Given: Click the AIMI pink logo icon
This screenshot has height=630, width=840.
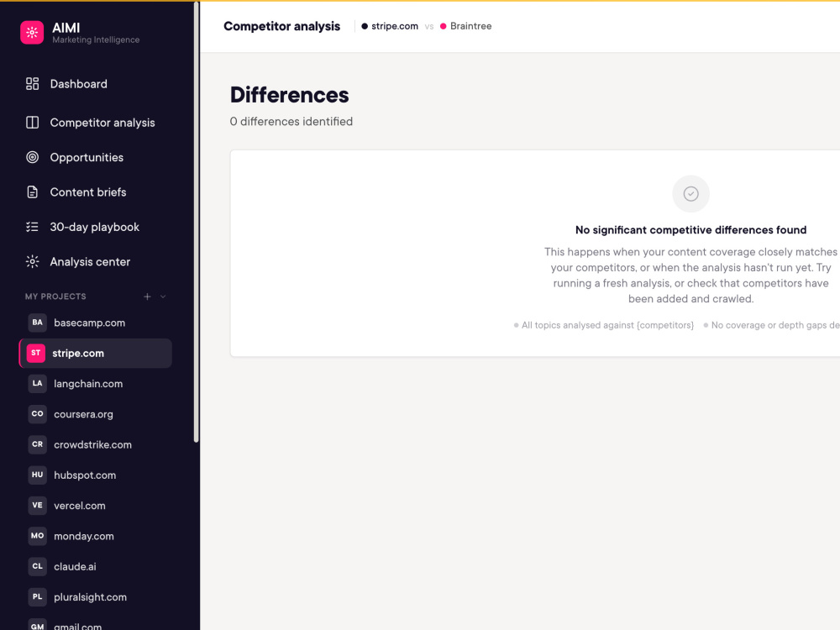Looking at the screenshot, I should click(x=32, y=33).
